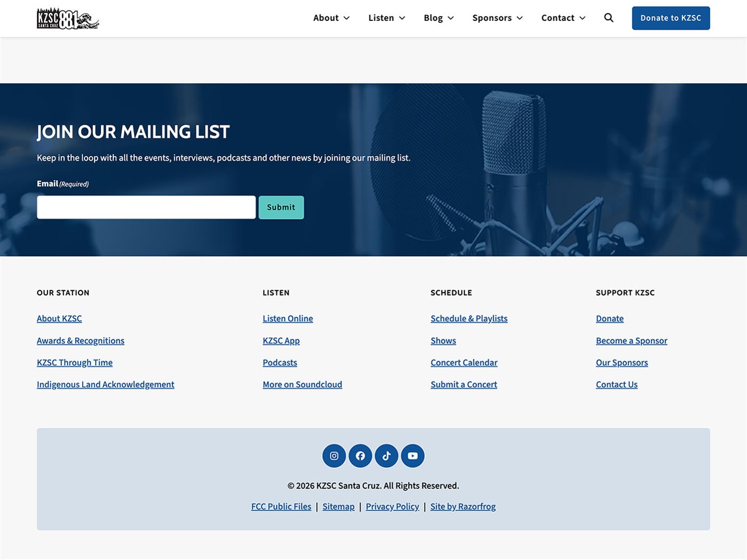Open Podcasts footer link

(x=280, y=363)
